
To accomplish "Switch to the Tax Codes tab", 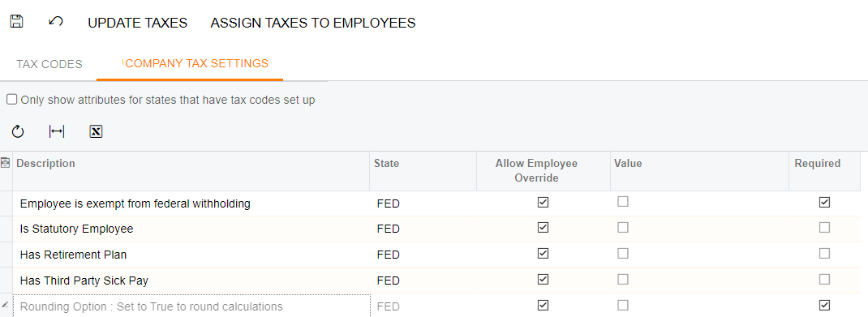I will pos(49,64).
